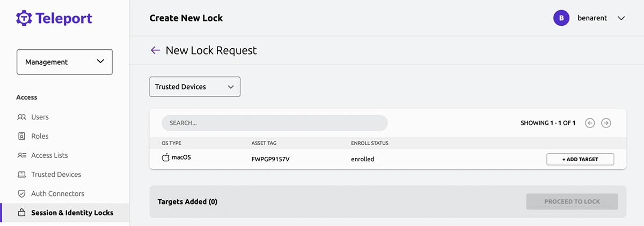Click the Auth Connectors shield icon

click(x=22, y=194)
